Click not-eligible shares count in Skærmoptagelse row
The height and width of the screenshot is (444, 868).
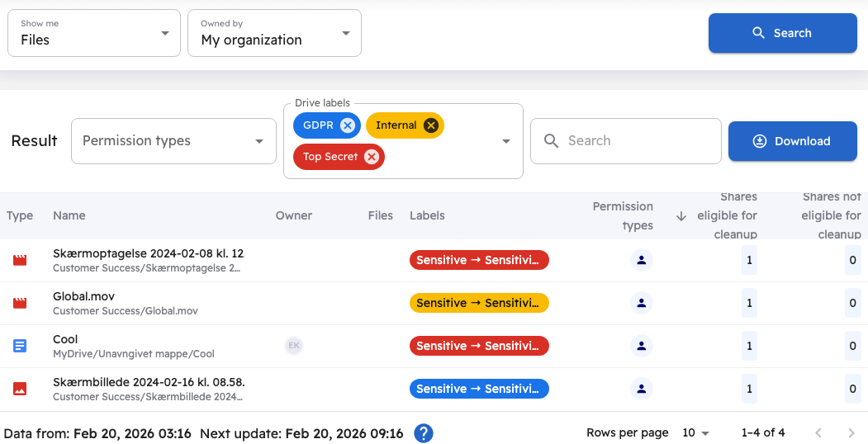(x=853, y=261)
